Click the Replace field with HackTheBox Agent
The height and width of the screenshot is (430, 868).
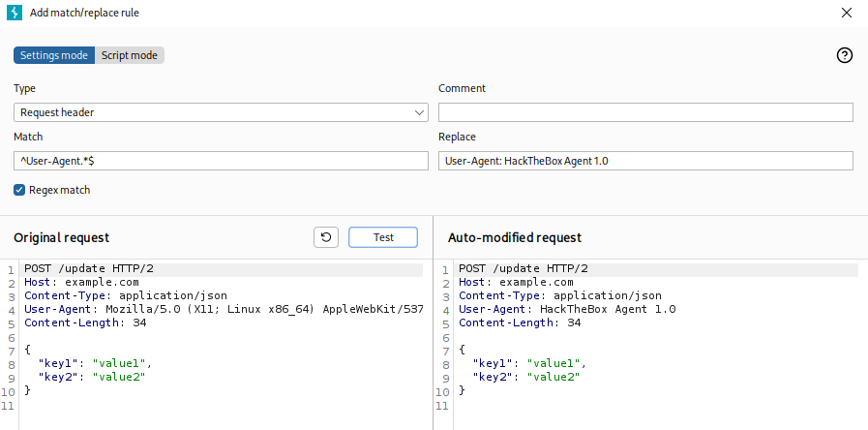645,161
